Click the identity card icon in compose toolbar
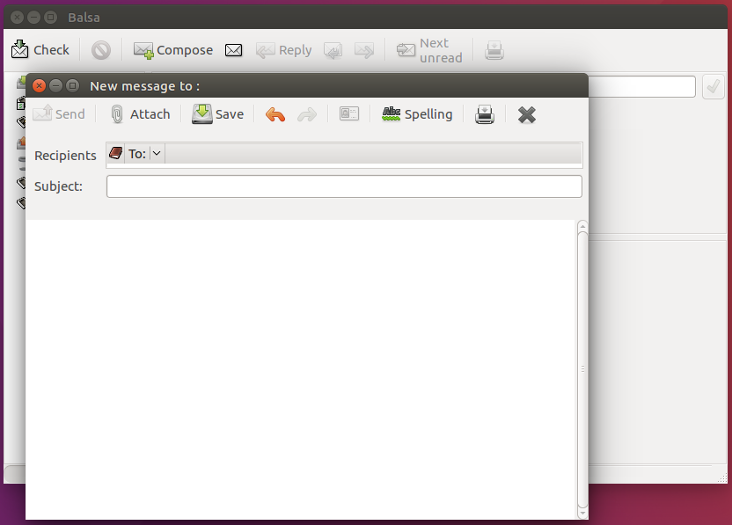This screenshot has width=732, height=525. [x=349, y=114]
